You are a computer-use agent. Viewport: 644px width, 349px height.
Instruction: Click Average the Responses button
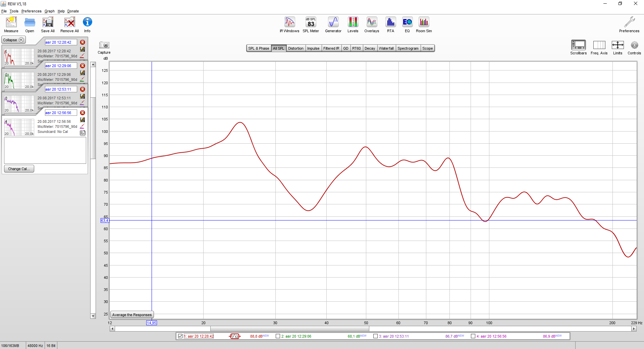pos(132,315)
